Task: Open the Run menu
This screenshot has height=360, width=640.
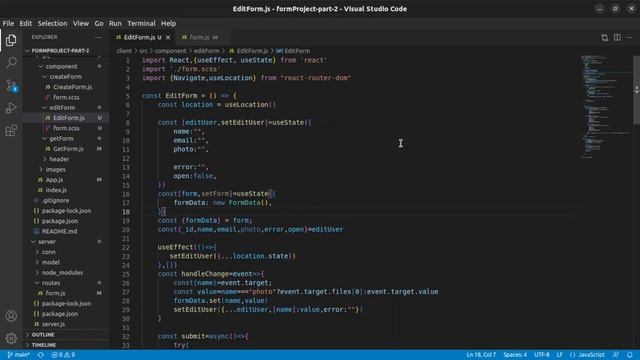Action: [x=115, y=24]
